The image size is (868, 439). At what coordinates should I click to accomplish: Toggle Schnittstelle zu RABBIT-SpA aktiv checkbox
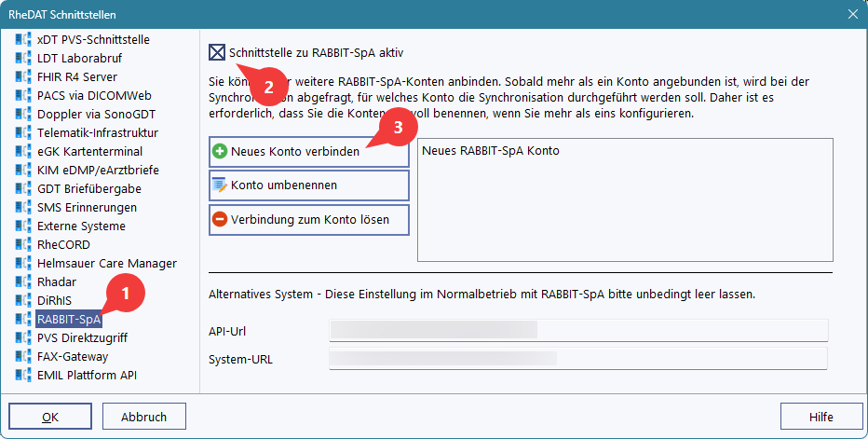[217, 52]
